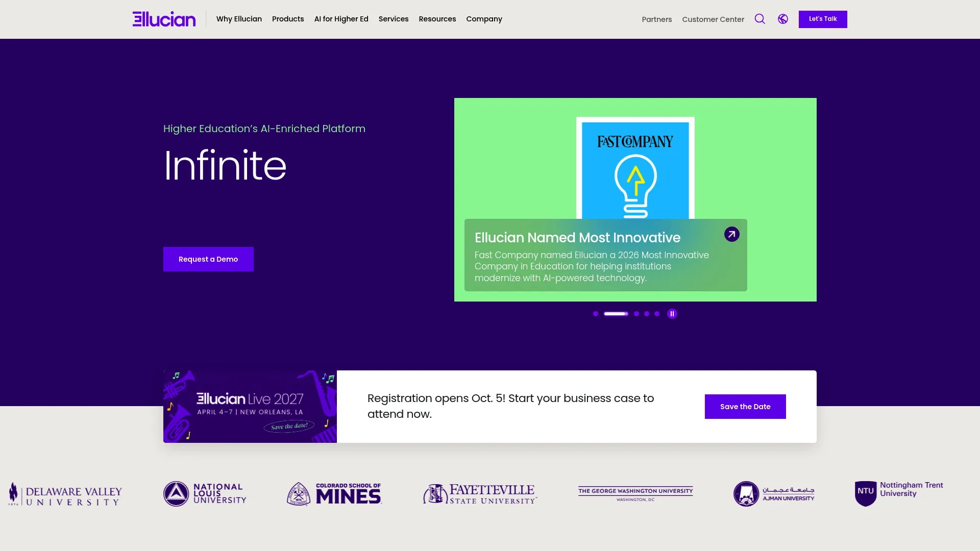Pause the carousel with the pause icon
The image size is (980, 551).
click(x=672, y=314)
